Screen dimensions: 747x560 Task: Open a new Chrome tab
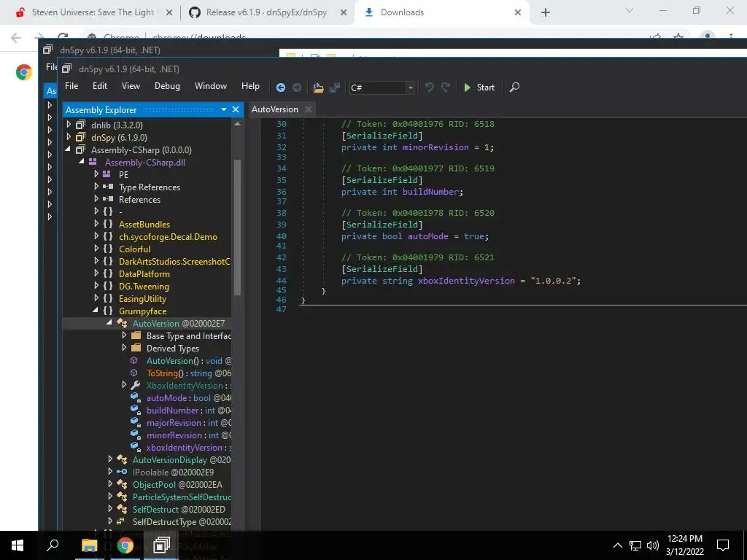click(546, 13)
